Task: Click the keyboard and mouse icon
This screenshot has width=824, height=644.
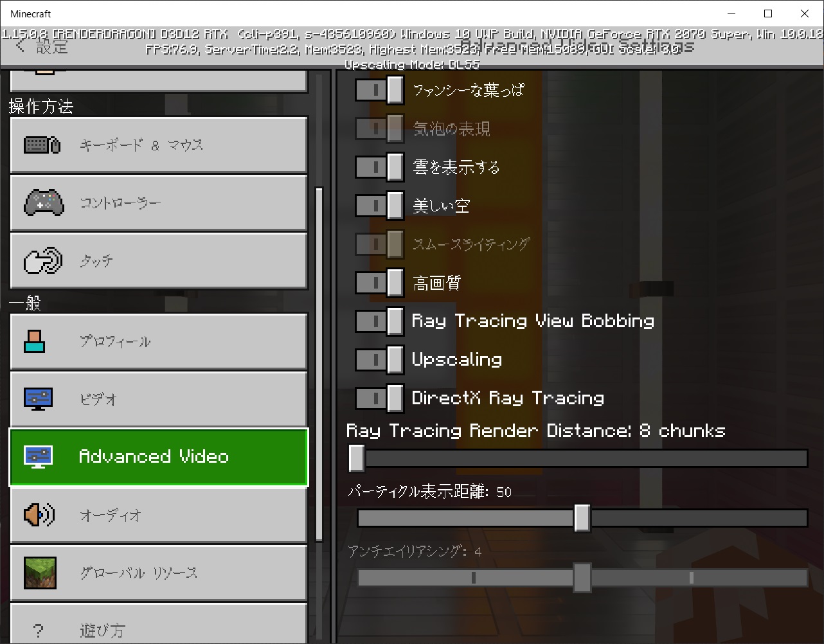Action: click(x=42, y=145)
